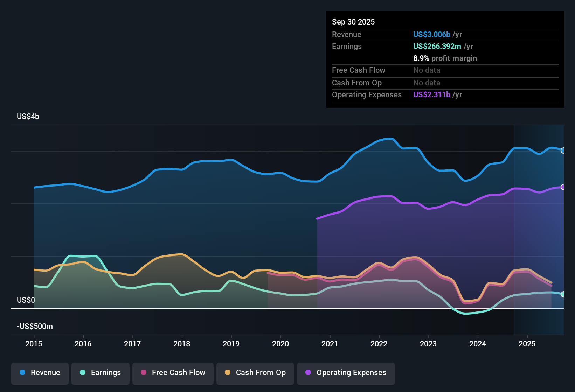Screen dimensions: 575x392
Task: Hide the Earnings series via its legend entry
Action: click(101, 373)
